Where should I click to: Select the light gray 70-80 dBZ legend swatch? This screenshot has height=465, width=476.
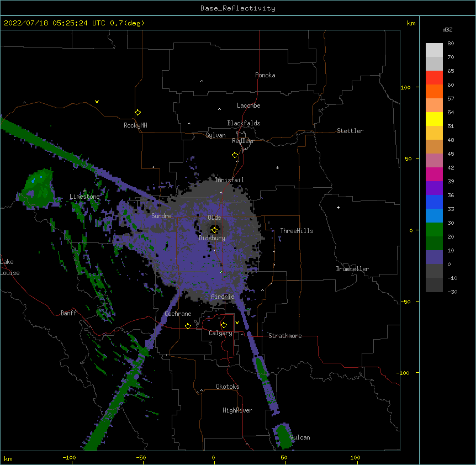pos(434,50)
